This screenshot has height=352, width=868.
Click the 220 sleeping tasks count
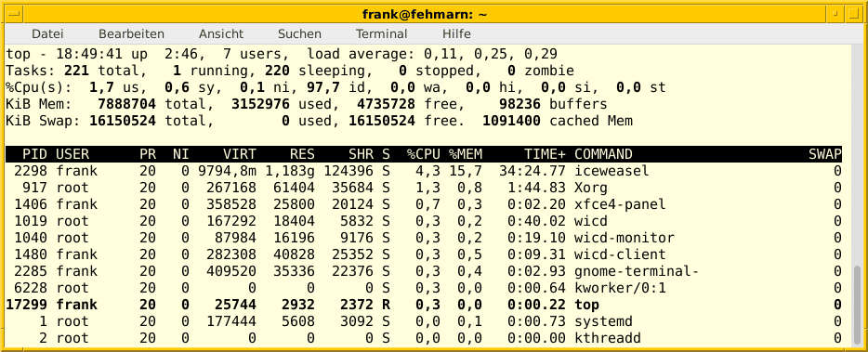tap(277, 71)
